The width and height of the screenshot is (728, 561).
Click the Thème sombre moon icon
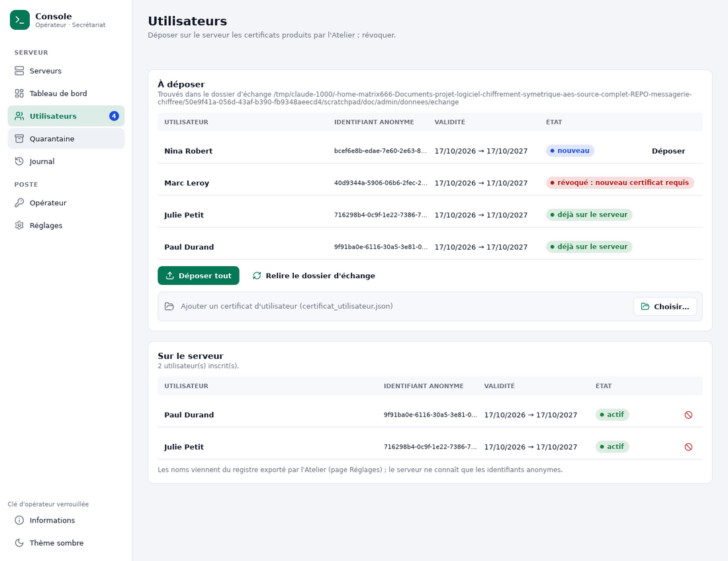[x=19, y=543]
